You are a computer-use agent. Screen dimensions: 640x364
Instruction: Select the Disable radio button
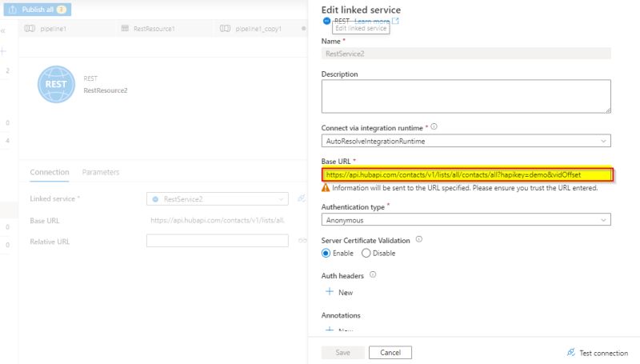click(x=366, y=254)
